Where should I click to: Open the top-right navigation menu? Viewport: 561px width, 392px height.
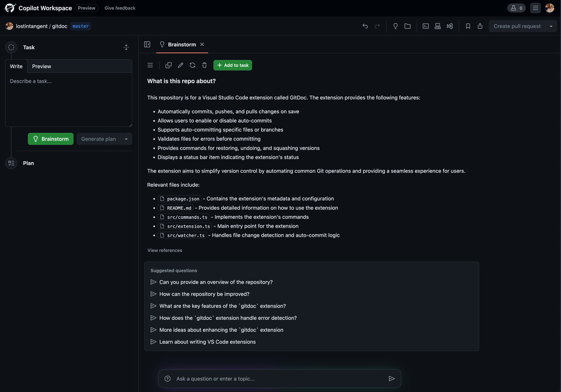click(535, 7)
